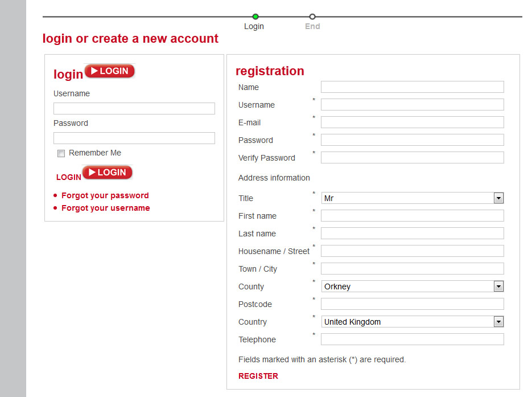
Task: Click the Postcode input field
Action: point(413,304)
